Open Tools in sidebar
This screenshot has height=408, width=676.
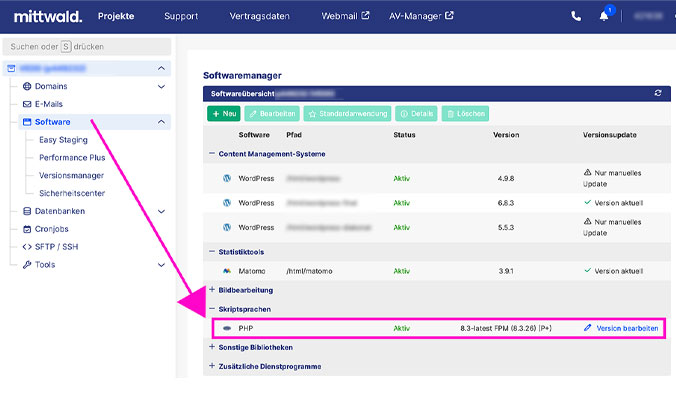(45, 265)
